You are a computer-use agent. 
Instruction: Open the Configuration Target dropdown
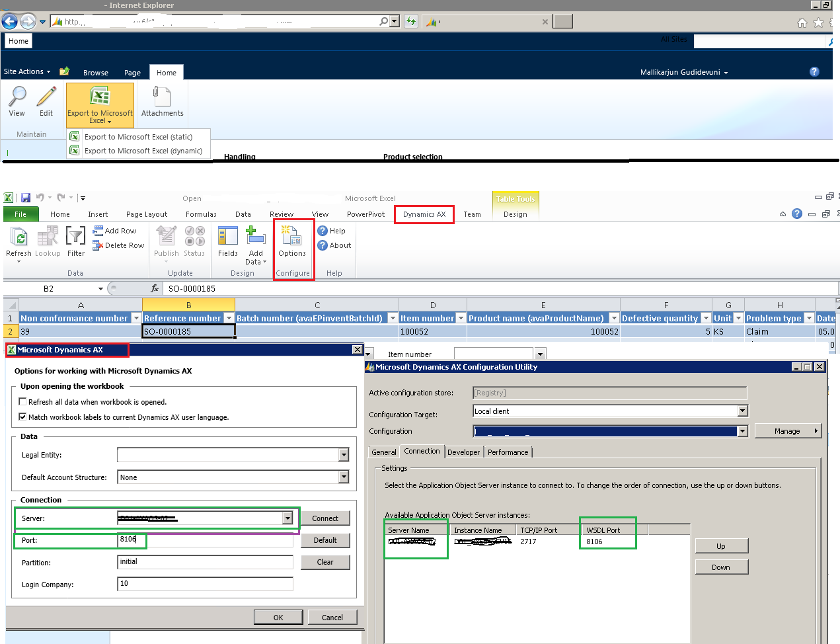click(x=742, y=411)
